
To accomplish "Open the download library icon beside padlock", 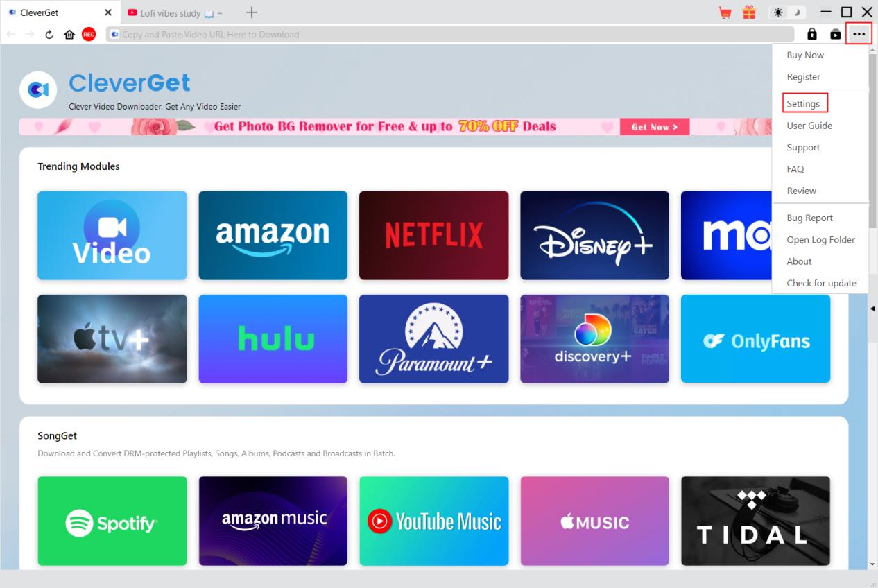I will tap(836, 34).
